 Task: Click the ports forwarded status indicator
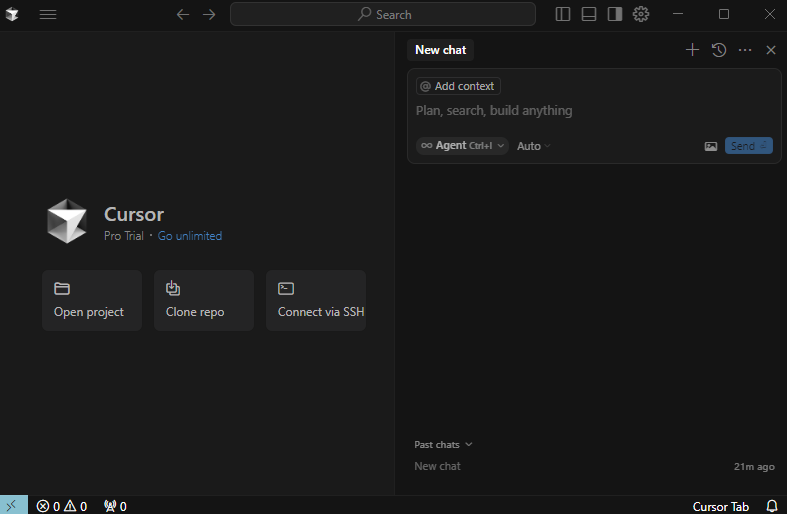(x=115, y=506)
